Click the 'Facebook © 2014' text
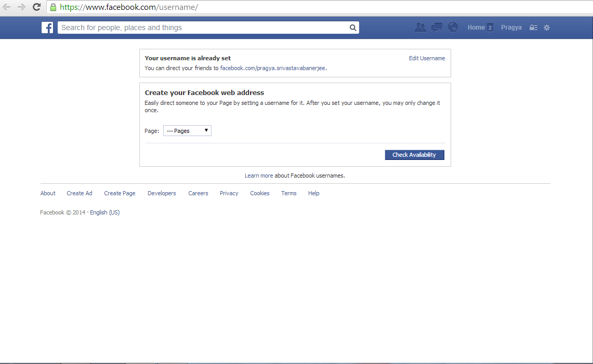 click(63, 212)
